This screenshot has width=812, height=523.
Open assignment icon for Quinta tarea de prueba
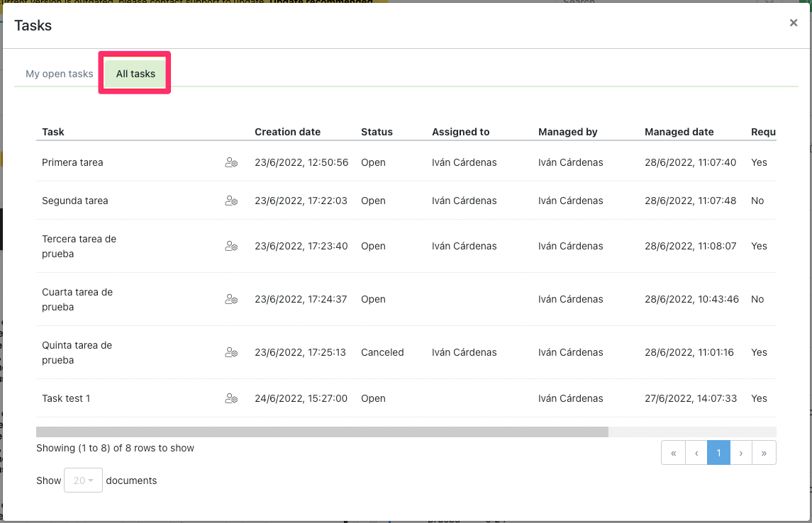[231, 352]
